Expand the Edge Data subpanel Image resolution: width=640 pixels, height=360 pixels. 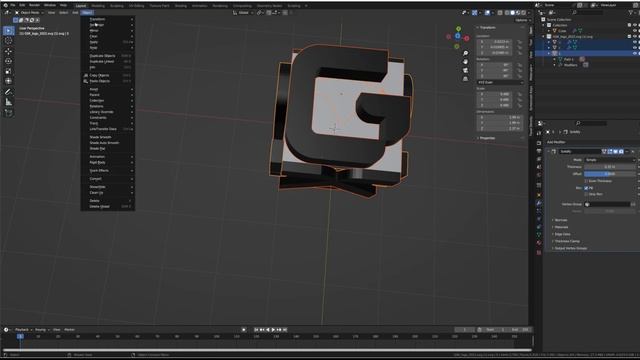point(561,234)
